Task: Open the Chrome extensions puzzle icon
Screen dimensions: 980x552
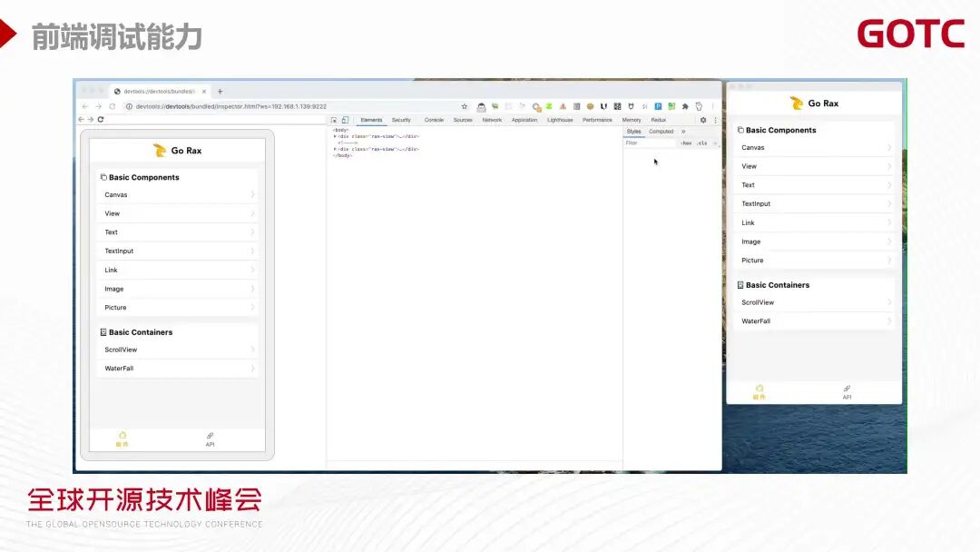Action: tap(685, 106)
